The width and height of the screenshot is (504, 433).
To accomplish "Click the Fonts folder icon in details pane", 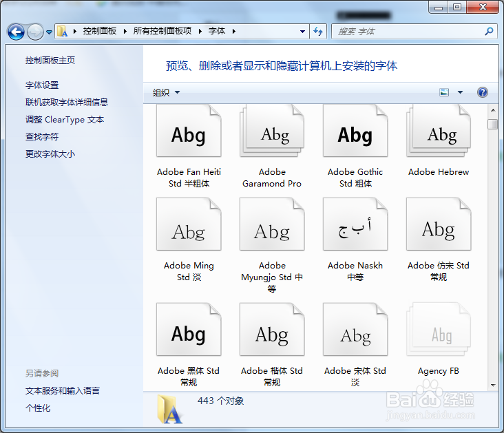I will point(169,410).
